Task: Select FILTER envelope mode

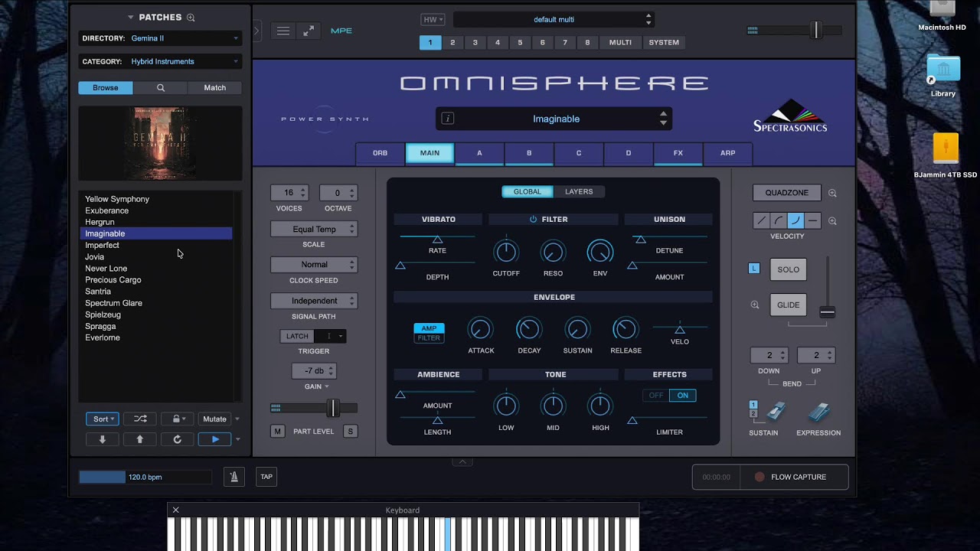Action: point(429,337)
